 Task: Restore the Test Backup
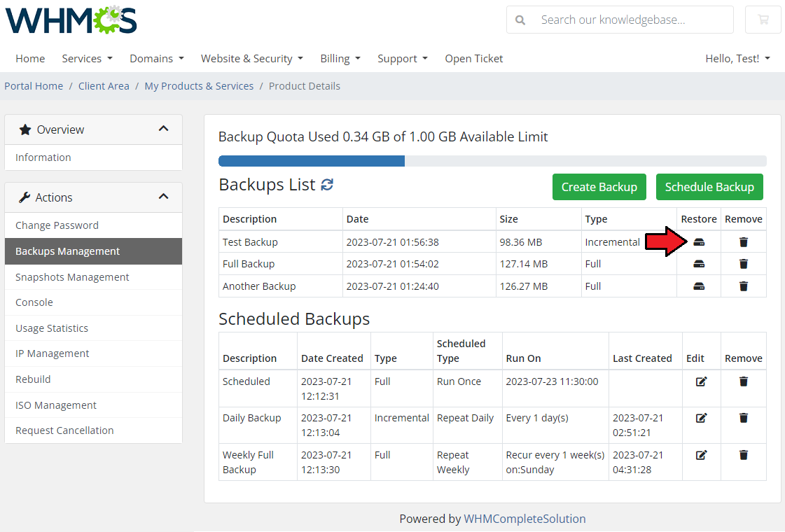(x=699, y=242)
